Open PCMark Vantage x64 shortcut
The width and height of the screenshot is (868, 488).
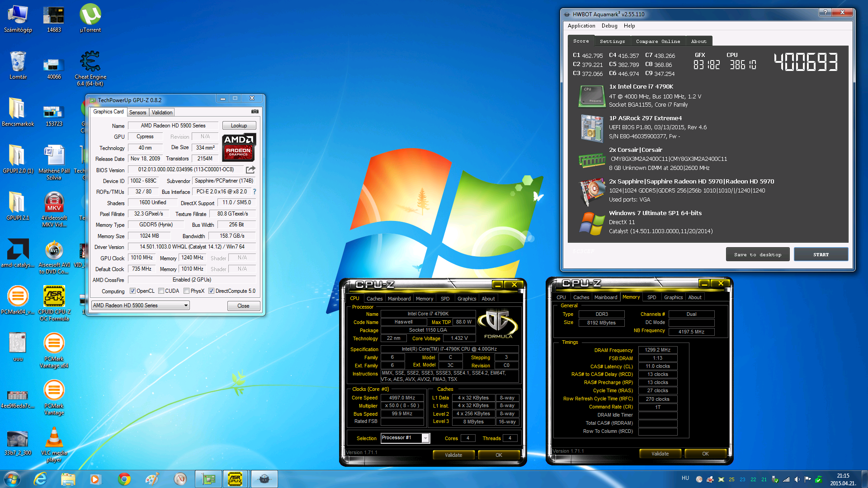coord(54,351)
